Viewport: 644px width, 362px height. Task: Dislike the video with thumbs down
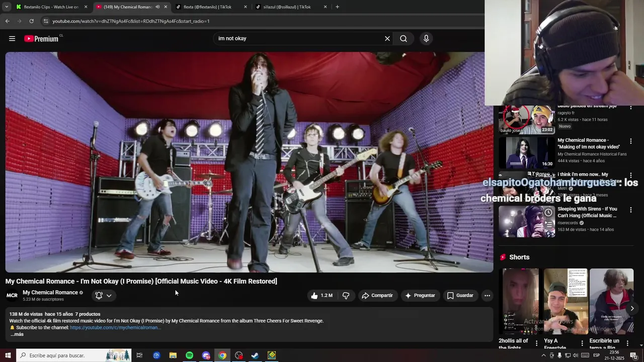(346, 296)
